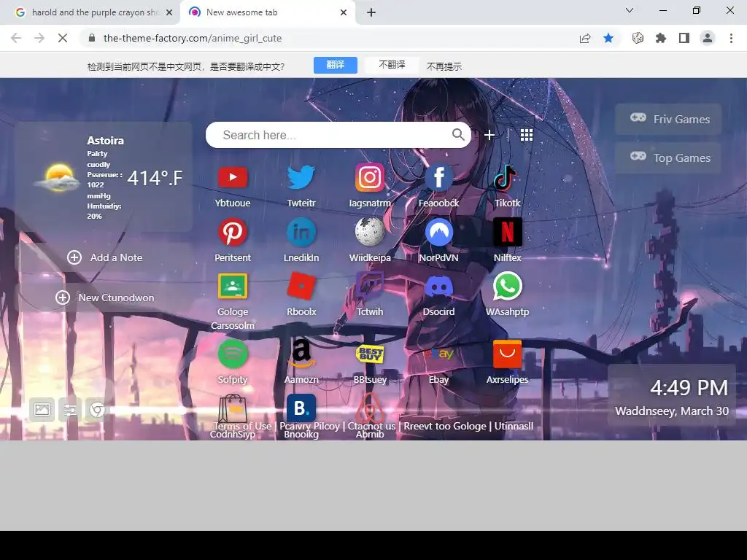Open the eBay shortcut icon
Viewport: 747px width, 560px height.
[438, 354]
